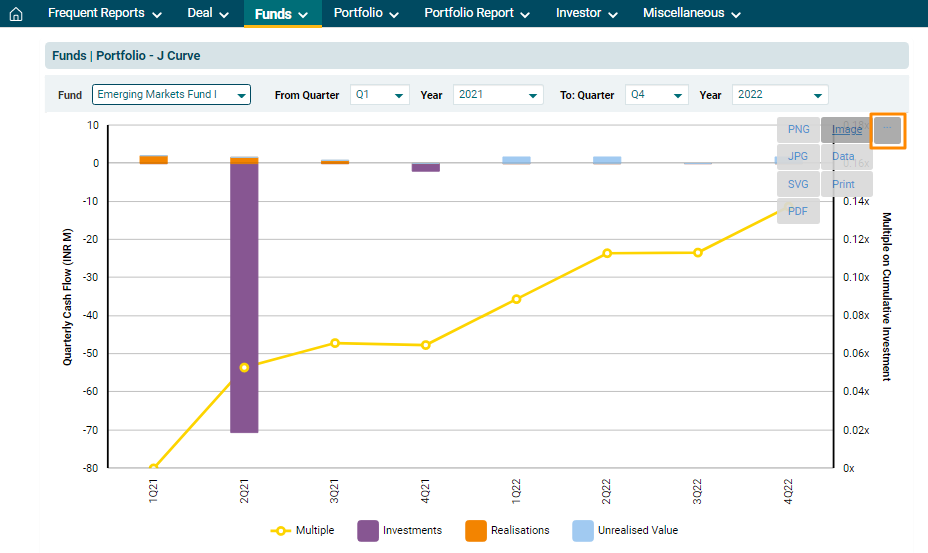Open the Deal menu

click(208, 14)
